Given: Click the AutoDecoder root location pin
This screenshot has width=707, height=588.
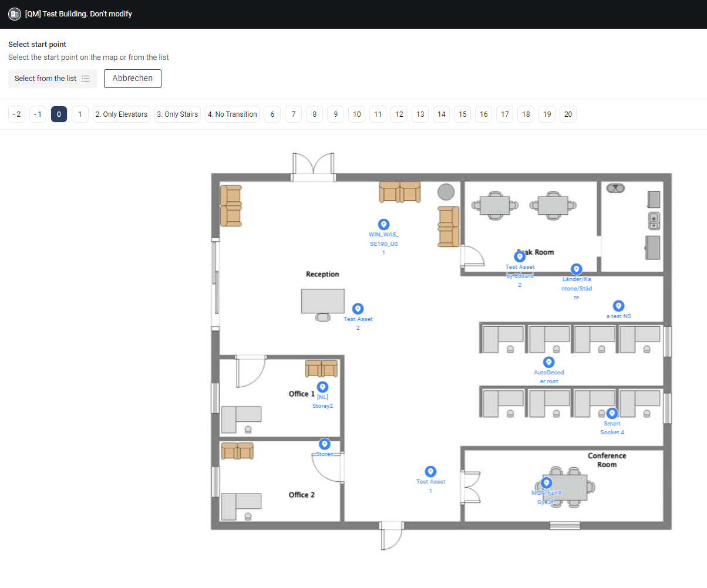Looking at the screenshot, I should [548, 362].
